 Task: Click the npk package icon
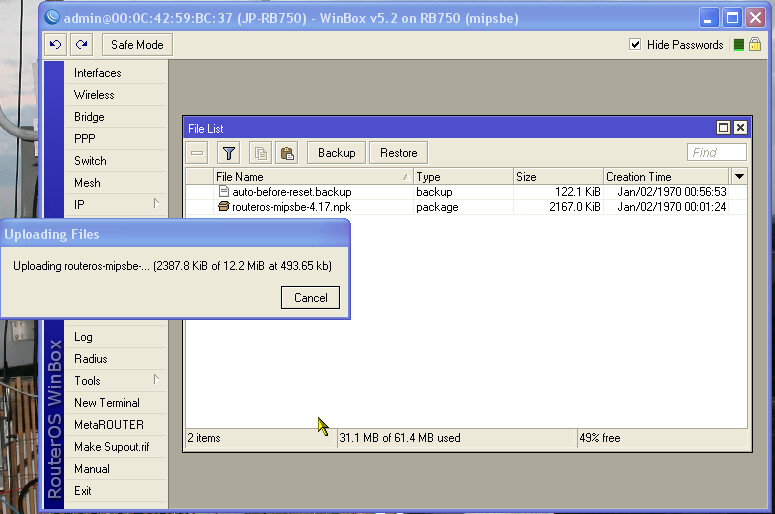[224, 206]
